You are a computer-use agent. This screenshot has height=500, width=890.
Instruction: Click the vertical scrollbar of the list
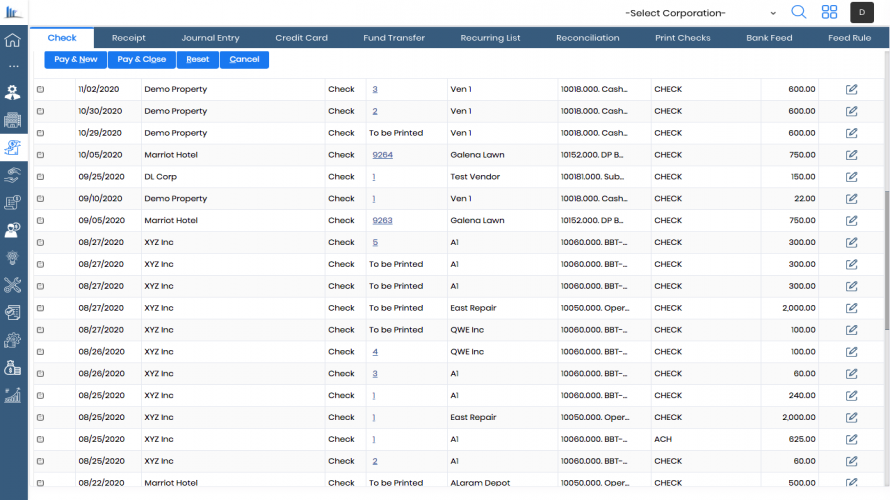click(886, 260)
